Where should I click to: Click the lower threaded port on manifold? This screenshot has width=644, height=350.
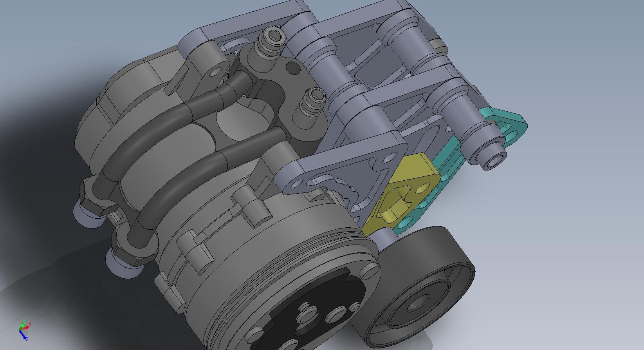314,98
